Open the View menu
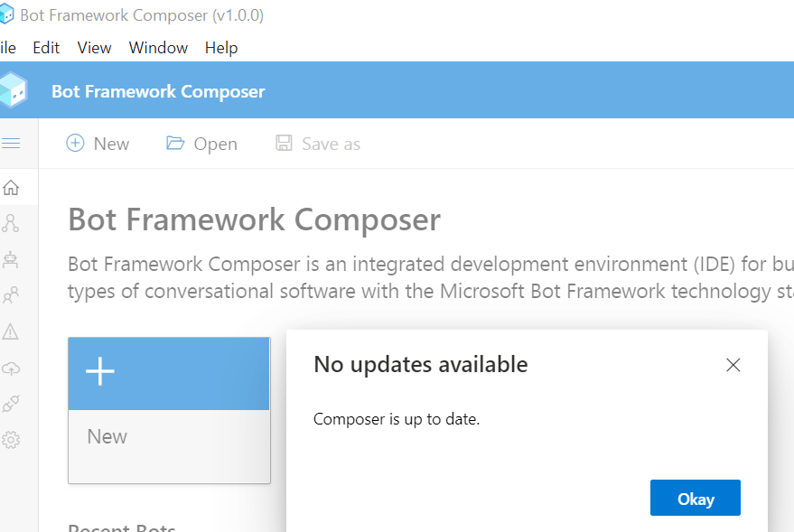The image size is (794, 532). (94, 48)
